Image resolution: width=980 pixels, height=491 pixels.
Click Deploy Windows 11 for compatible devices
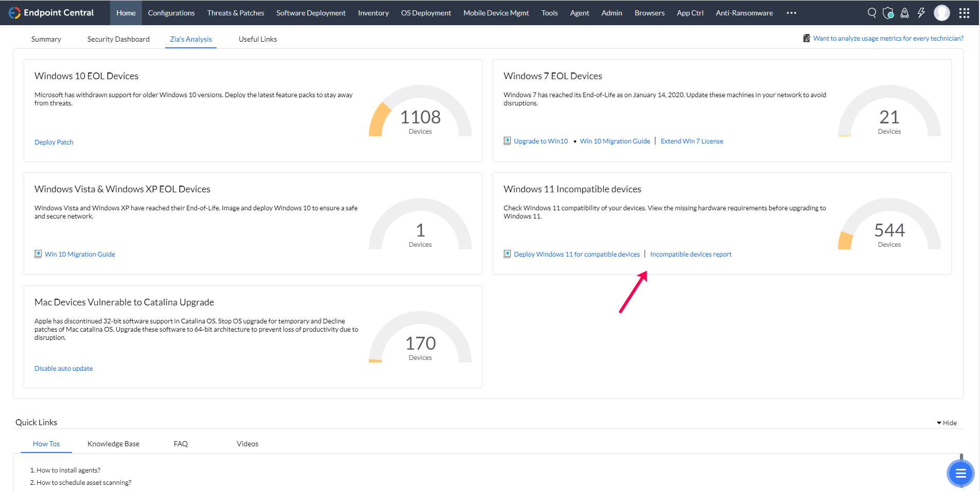point(577,254)
